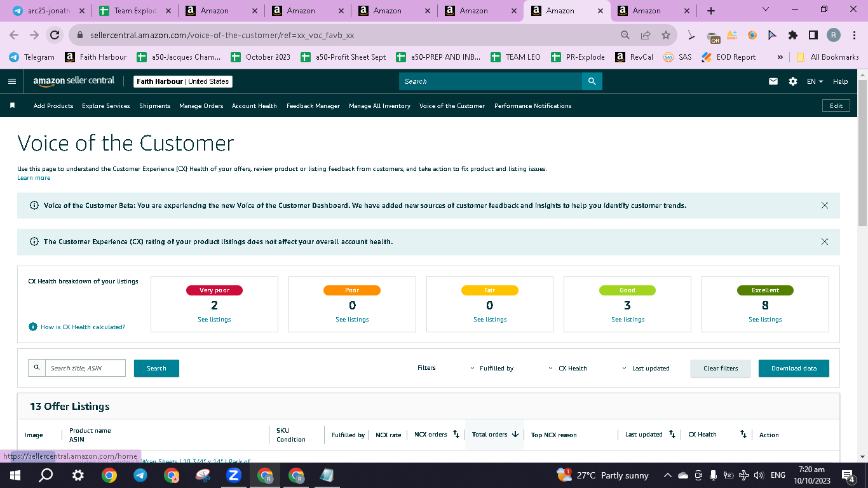
Task: Open Explore Services in the navigation bar
Action: 106,106
